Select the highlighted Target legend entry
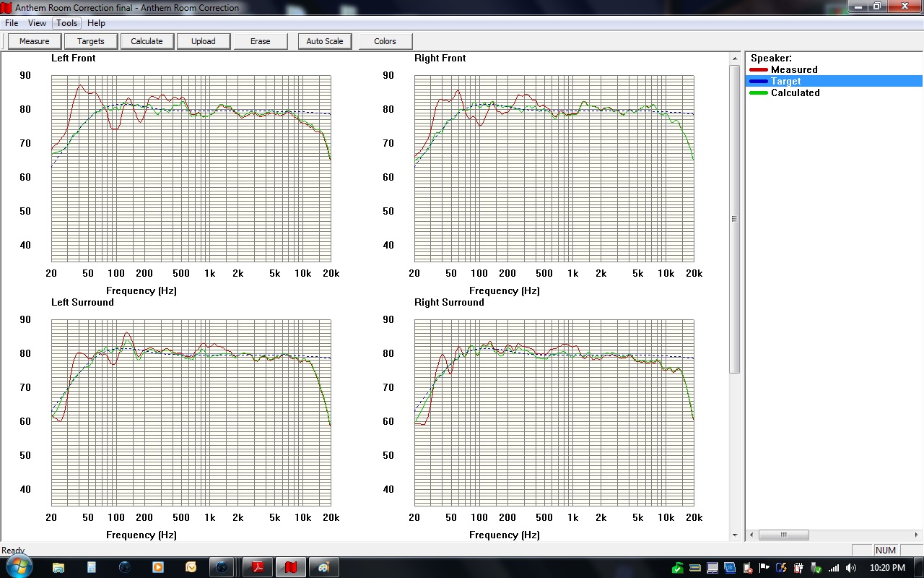 click(x=834, y=82)
